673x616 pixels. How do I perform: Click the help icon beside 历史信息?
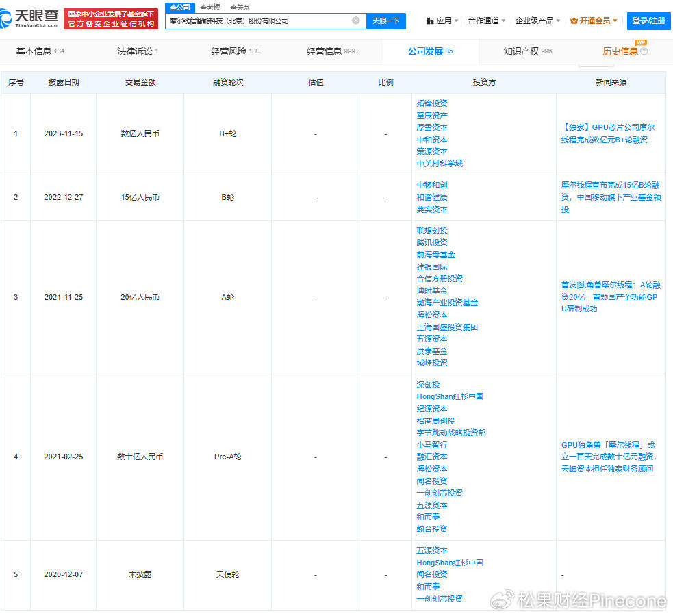[x=644, y=51]
